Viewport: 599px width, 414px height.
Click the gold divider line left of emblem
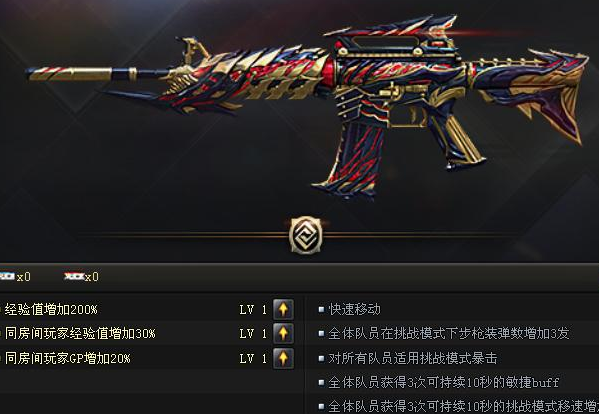click(x=183, y=235)
